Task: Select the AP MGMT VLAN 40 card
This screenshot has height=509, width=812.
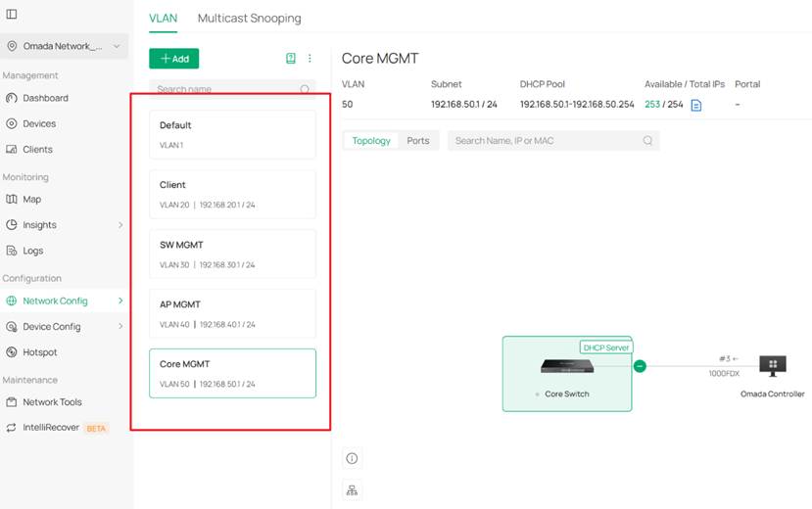Action: point(232,313)
